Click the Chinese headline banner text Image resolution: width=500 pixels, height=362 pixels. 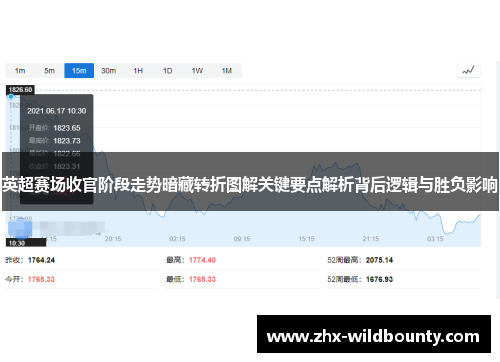click(250, 184)
